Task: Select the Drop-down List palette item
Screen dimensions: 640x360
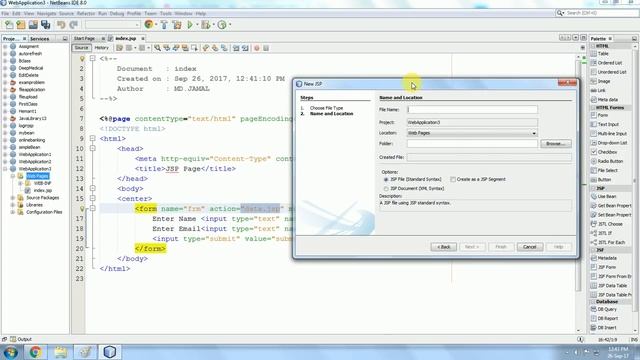Action: pos(609,143)
